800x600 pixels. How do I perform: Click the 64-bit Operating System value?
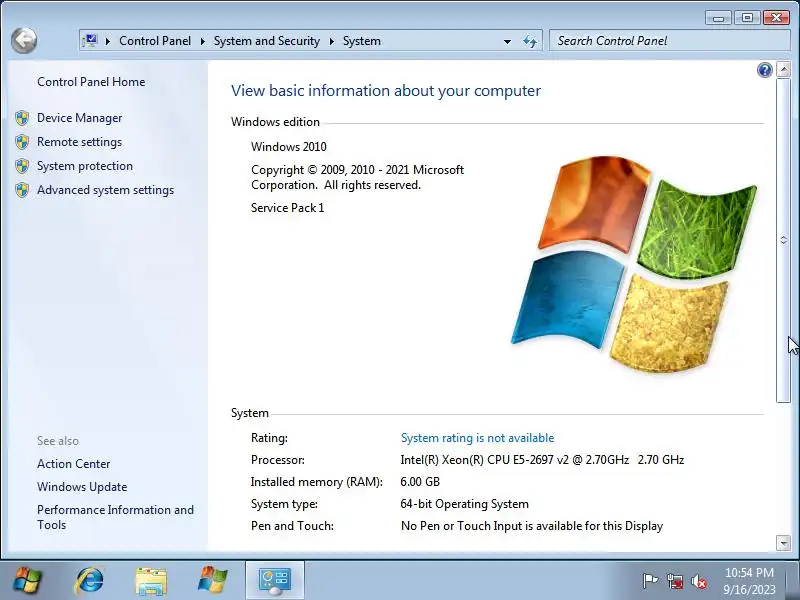click(464, 504)
